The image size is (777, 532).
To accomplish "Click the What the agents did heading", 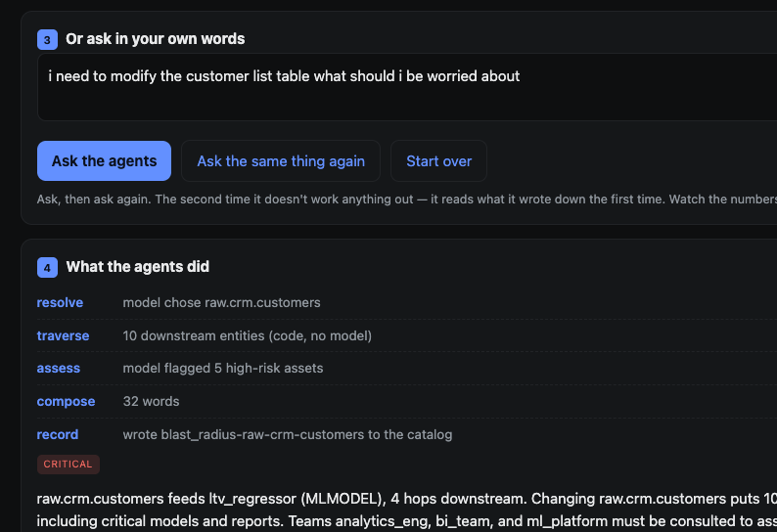I will pyautogui.click(x=138, y=267).
